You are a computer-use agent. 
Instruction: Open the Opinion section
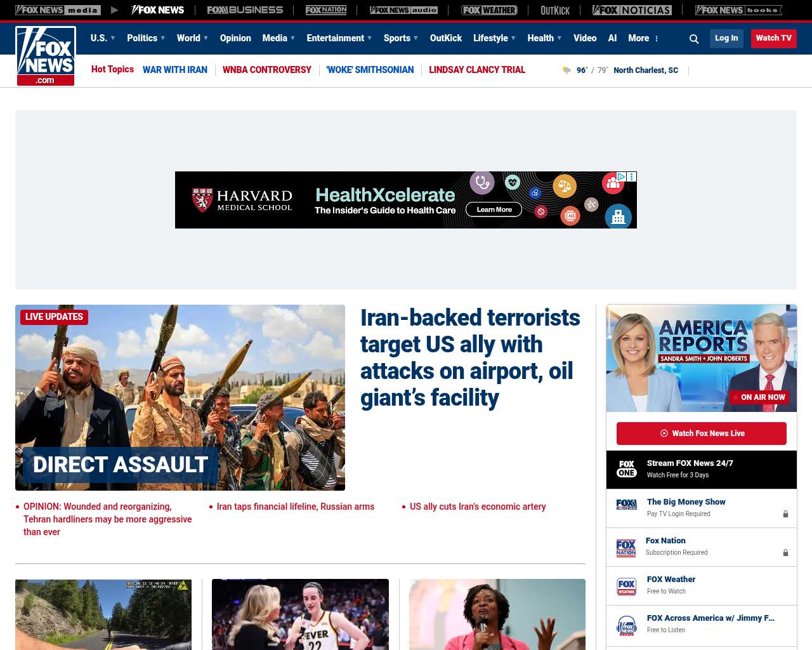235,38
